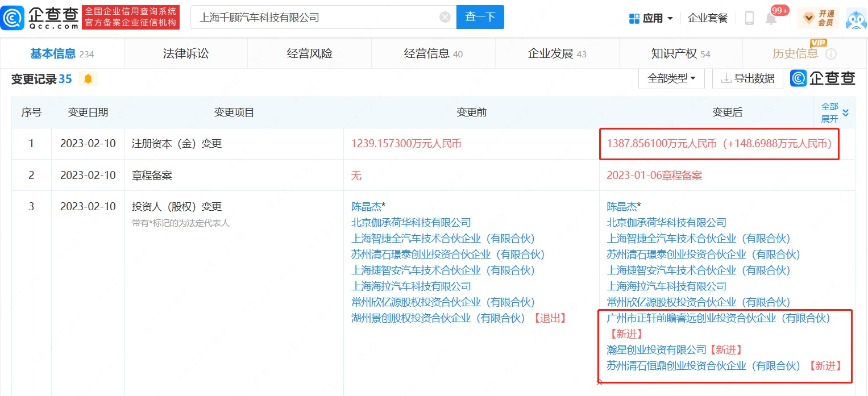868x396 pixels.
Task: Open 瀚星创业投资有限公司 link
Action: click(657, 350)
